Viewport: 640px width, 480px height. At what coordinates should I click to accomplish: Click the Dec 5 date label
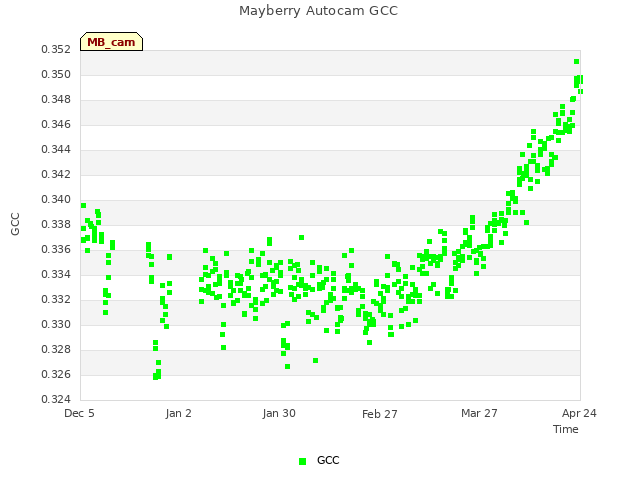point(79,413)
